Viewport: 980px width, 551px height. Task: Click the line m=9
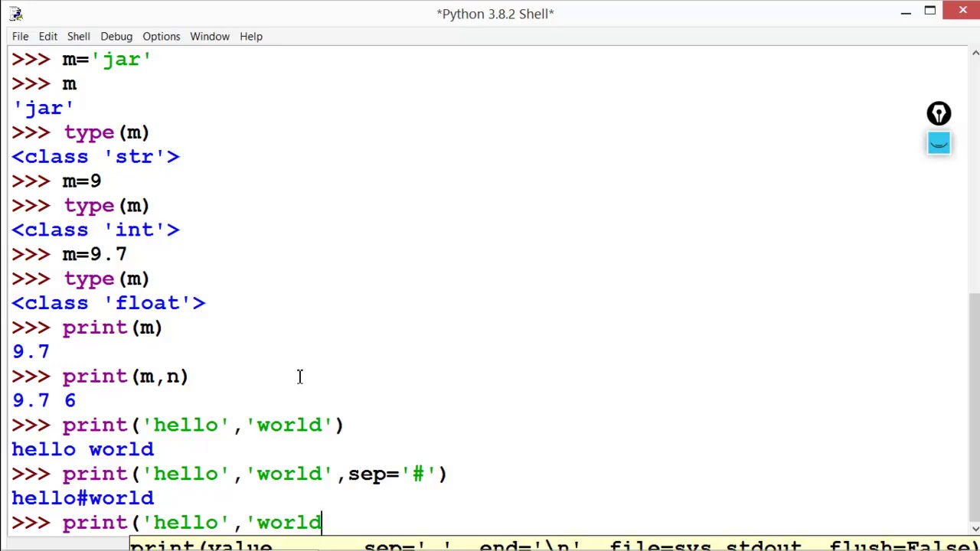click(x=57, y=181)
